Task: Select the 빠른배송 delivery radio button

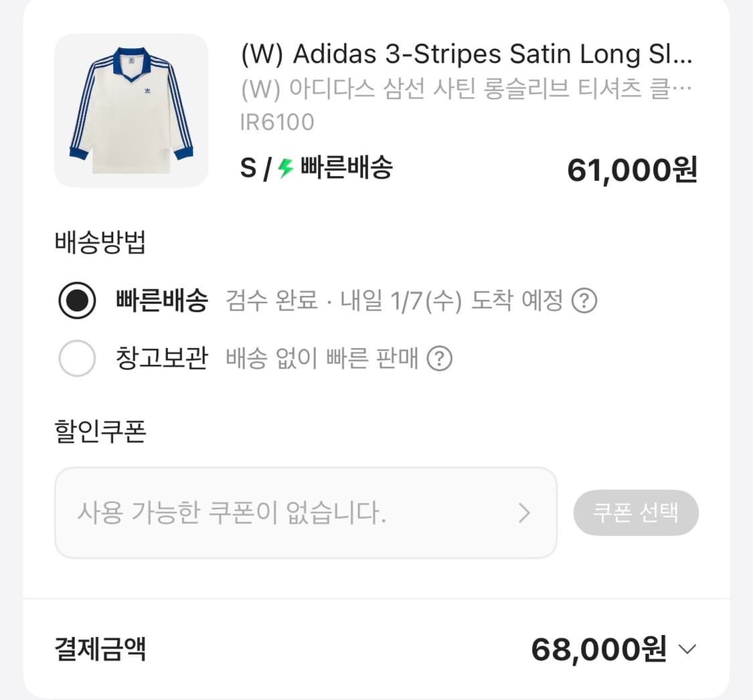Action: click(x=76, y=301)
